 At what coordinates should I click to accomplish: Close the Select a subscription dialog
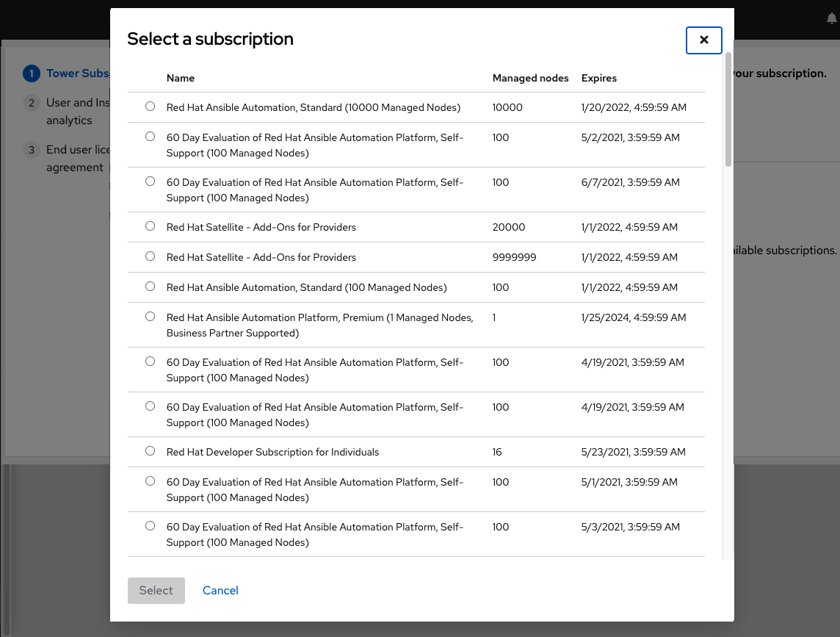point(703,40)
